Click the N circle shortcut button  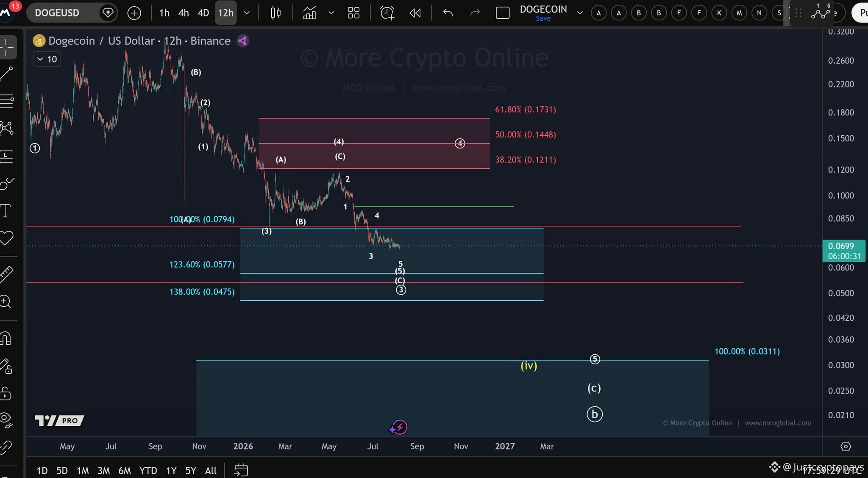tap(759, 13)
